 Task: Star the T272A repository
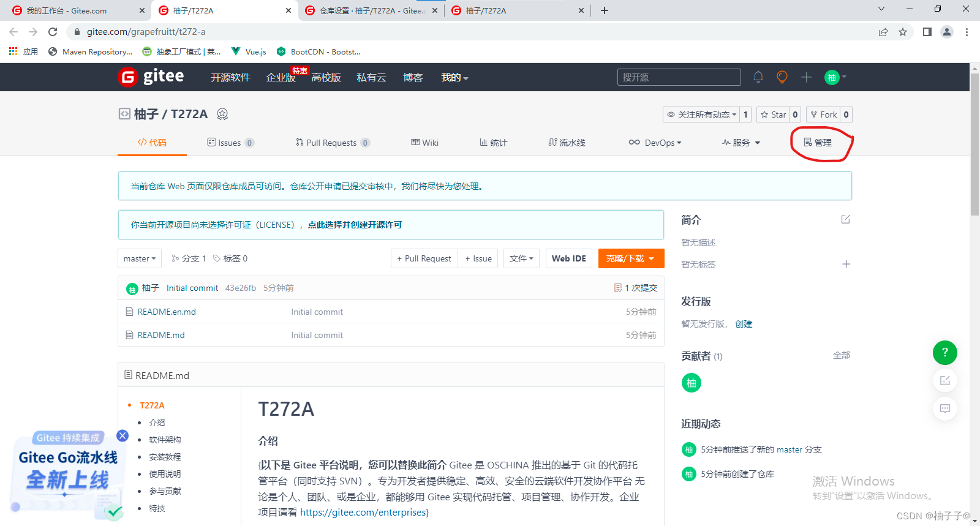(x=773, y=115)
